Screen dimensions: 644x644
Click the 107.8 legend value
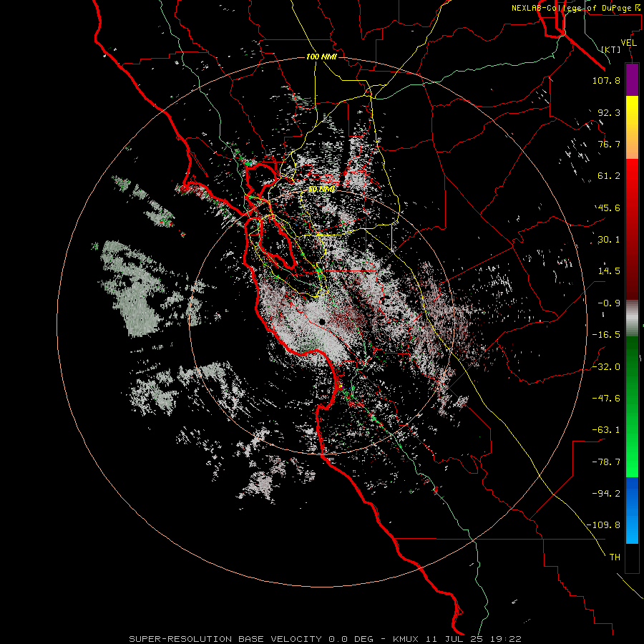[x=606, y=80]
